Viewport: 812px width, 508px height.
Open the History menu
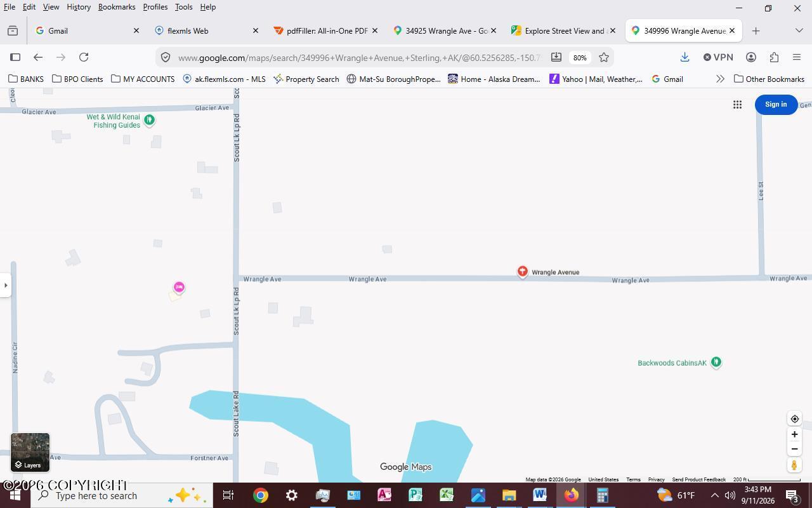pyautogui.click(x=79, y=7)
